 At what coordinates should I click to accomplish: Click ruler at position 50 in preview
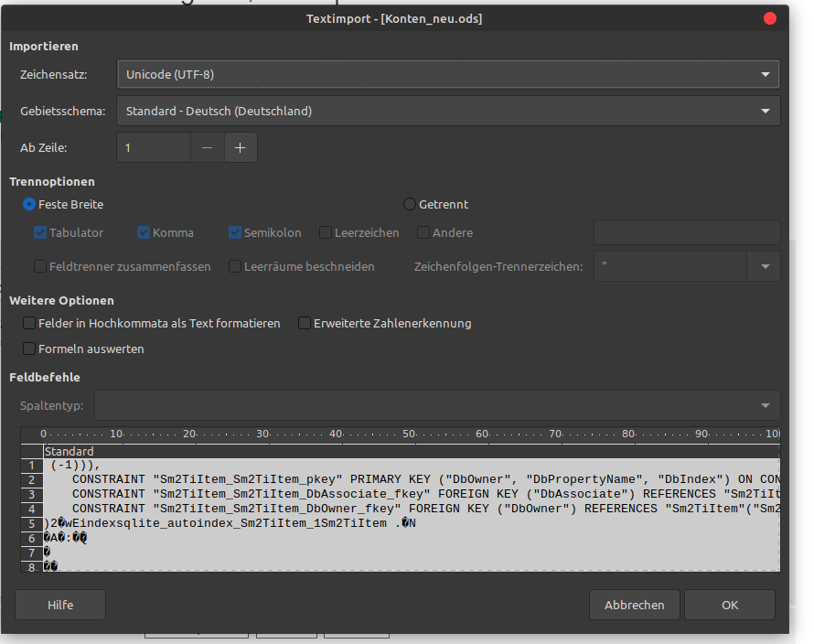pos(409,434)
